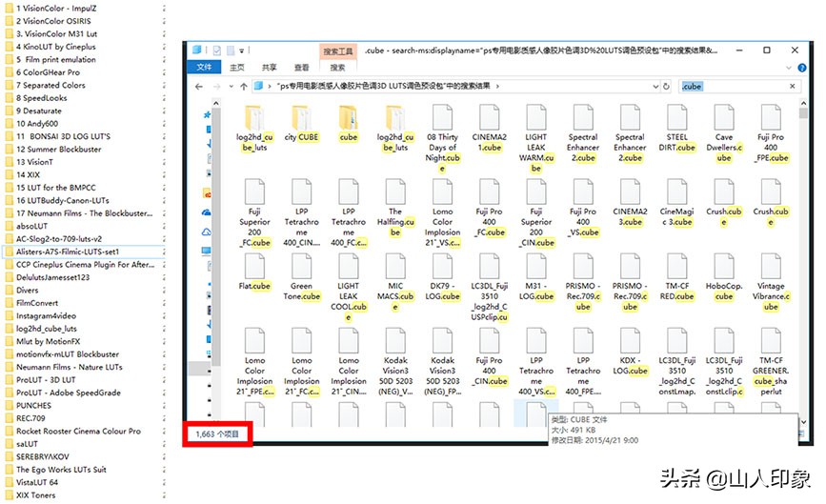
Task: Open the 文件 menu tab
Action: [204, 67]
